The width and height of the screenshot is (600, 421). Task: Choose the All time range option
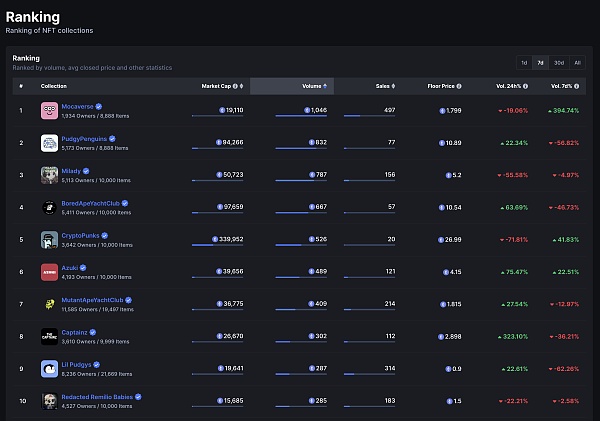(x=577, y=62)
